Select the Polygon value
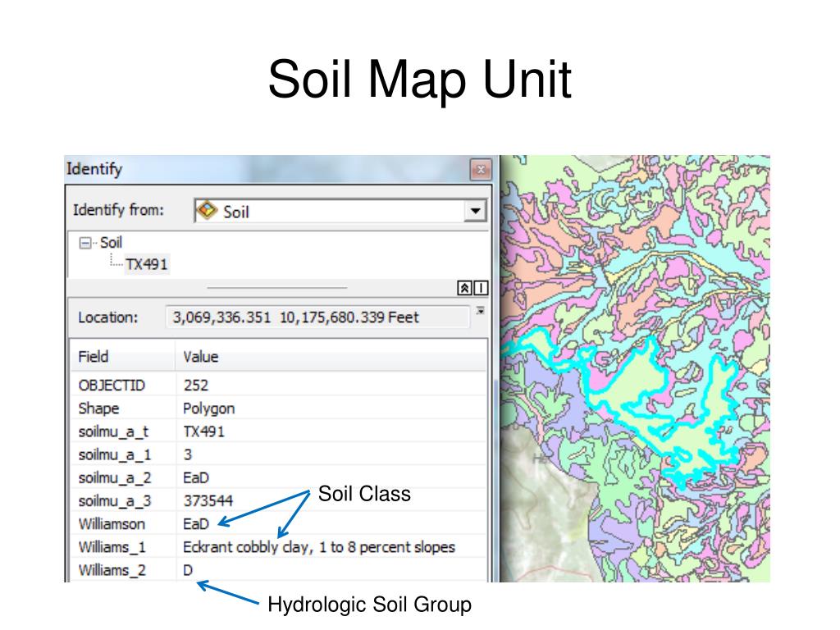 (x=209, y=409)
